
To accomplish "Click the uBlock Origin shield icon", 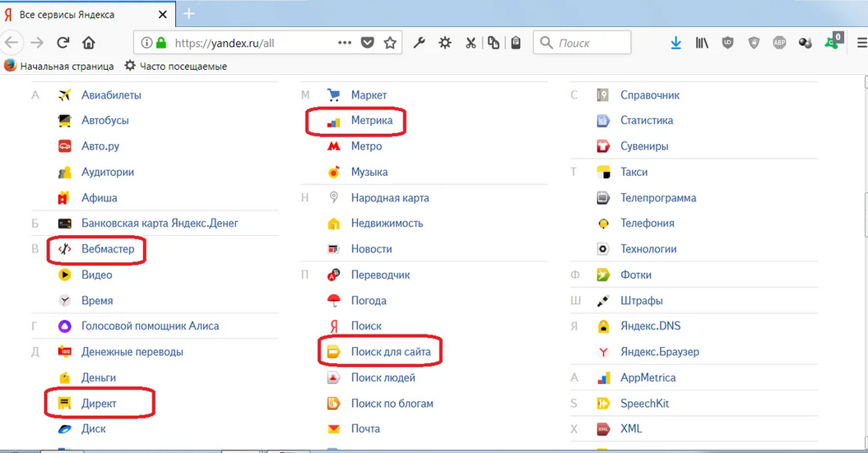I will pos(728,43).
